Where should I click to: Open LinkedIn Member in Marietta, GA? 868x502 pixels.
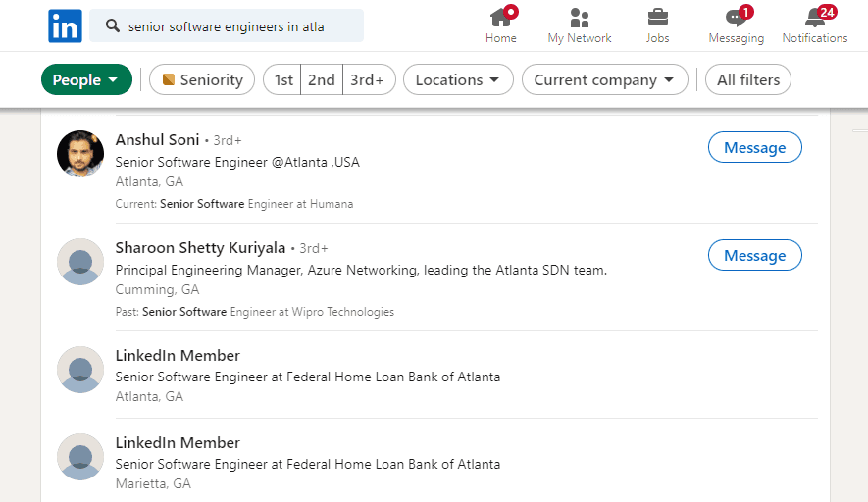pyautogui.click(x=178, y=443)
